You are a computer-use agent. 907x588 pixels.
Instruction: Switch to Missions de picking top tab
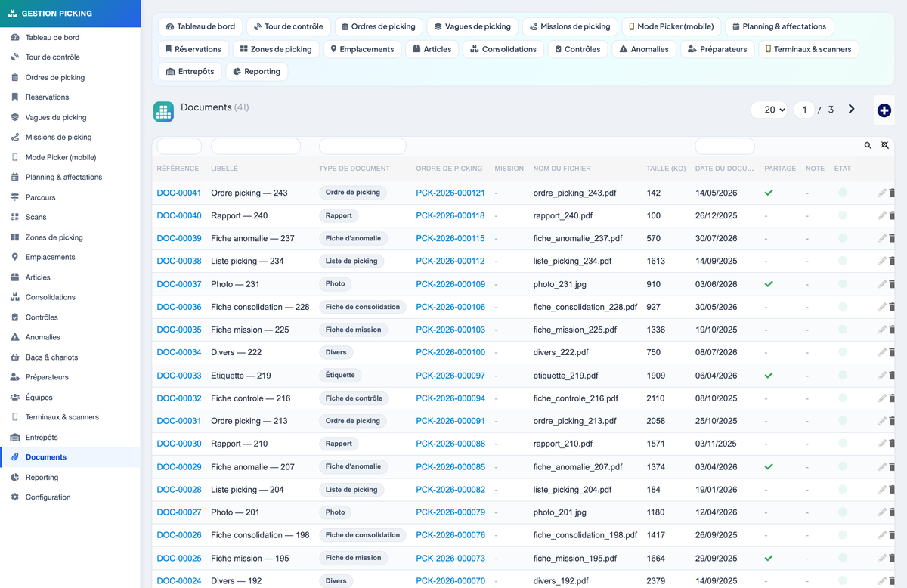[x=570, y=26]
